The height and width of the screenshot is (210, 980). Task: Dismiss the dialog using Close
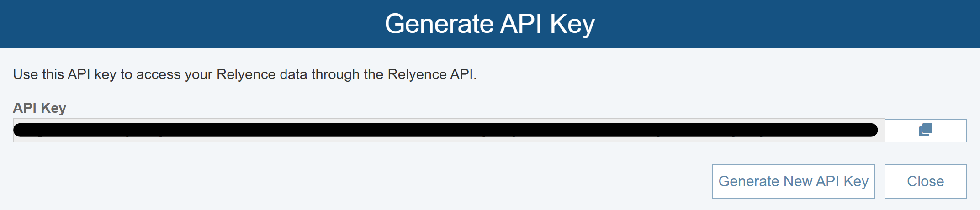click(925, 181)
